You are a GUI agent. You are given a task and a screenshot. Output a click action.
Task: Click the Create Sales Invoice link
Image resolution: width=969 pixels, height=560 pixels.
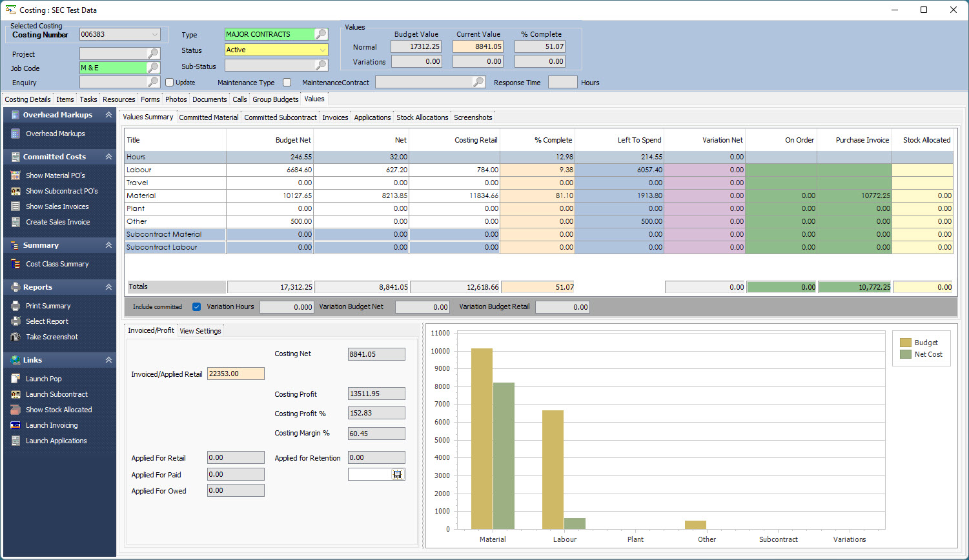click(x=57, y=222)
